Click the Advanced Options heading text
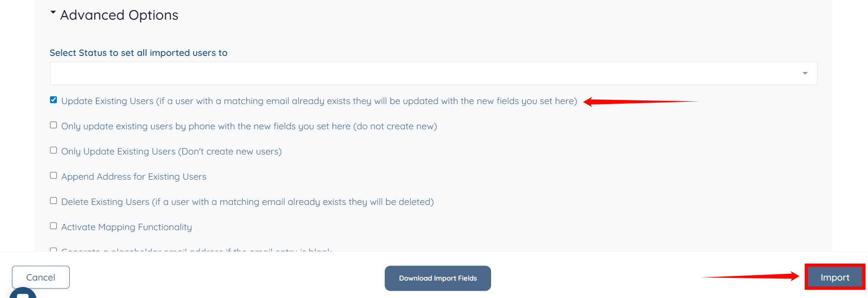868x298 pixels. coord(119,15)
